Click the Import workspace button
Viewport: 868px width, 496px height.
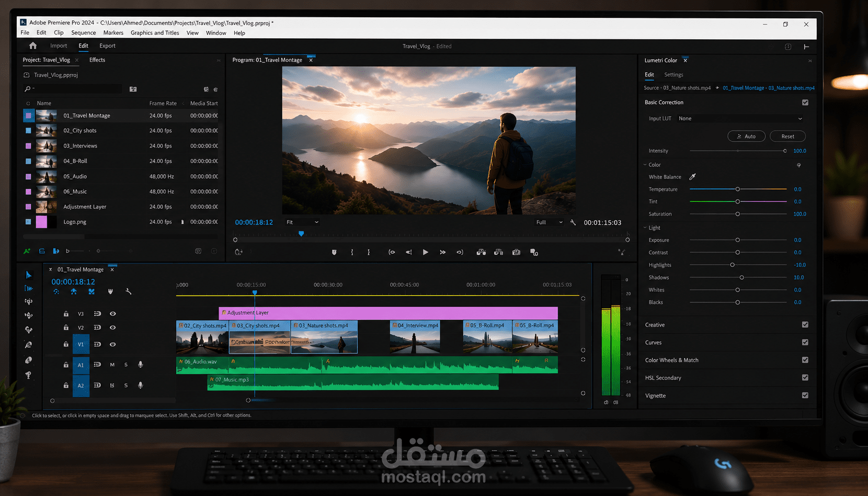pos(59,46)
